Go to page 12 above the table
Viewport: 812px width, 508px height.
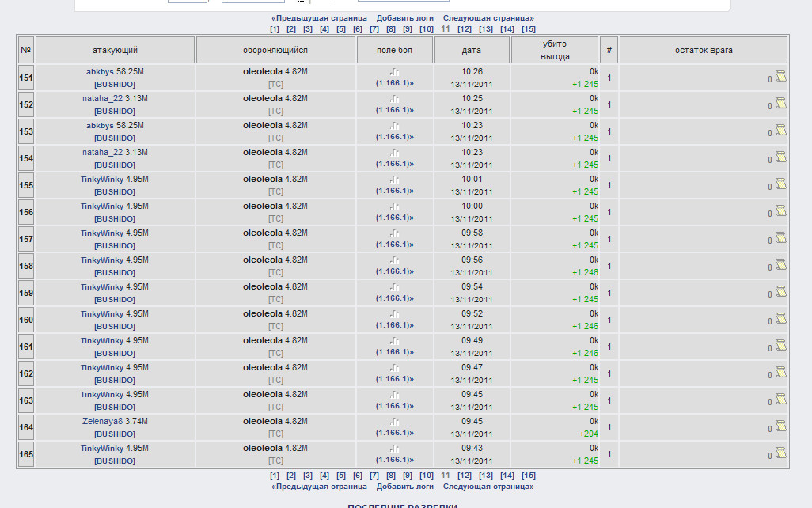coord(465,29)
